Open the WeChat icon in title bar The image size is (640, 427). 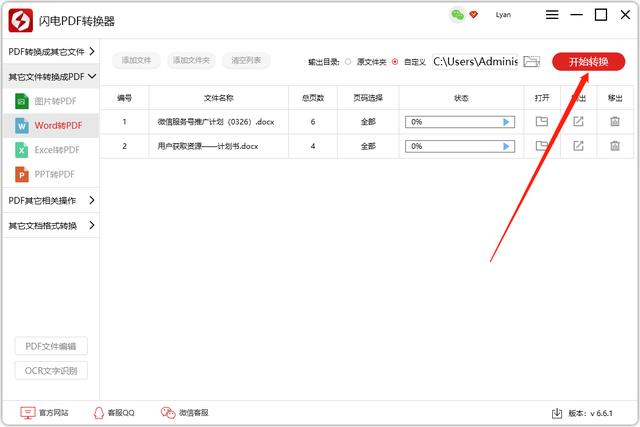point(457,15)
